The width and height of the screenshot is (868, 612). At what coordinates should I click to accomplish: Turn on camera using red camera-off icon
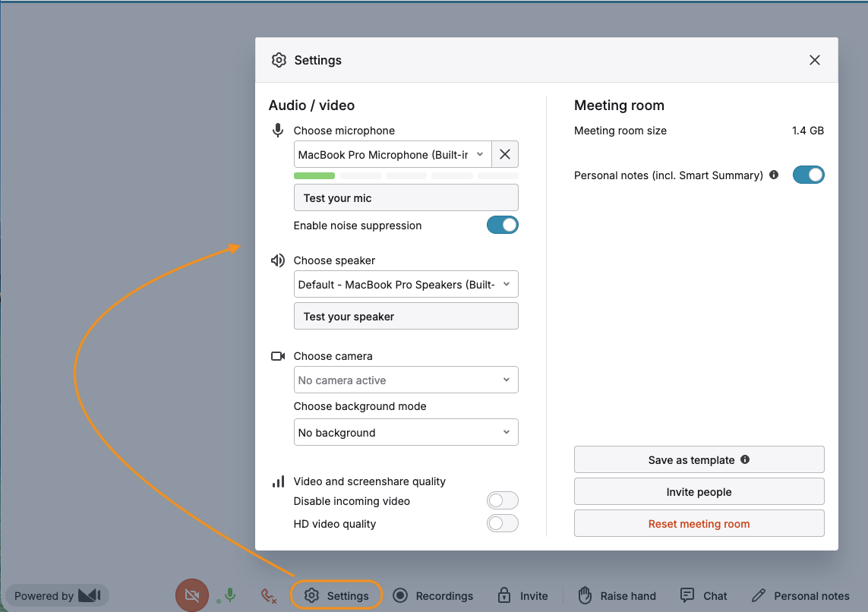click(191, 595)
